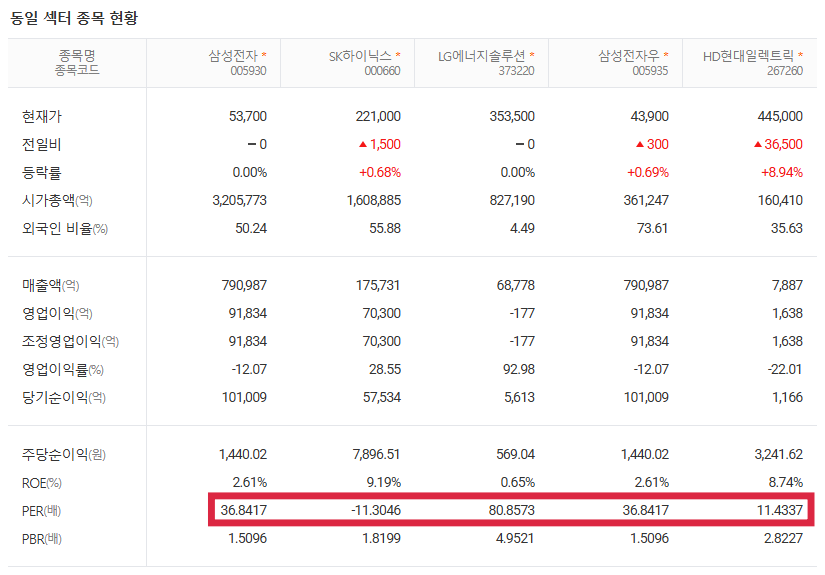
Task: Click market cap 827,190
Action: click(x=512, y=200)
